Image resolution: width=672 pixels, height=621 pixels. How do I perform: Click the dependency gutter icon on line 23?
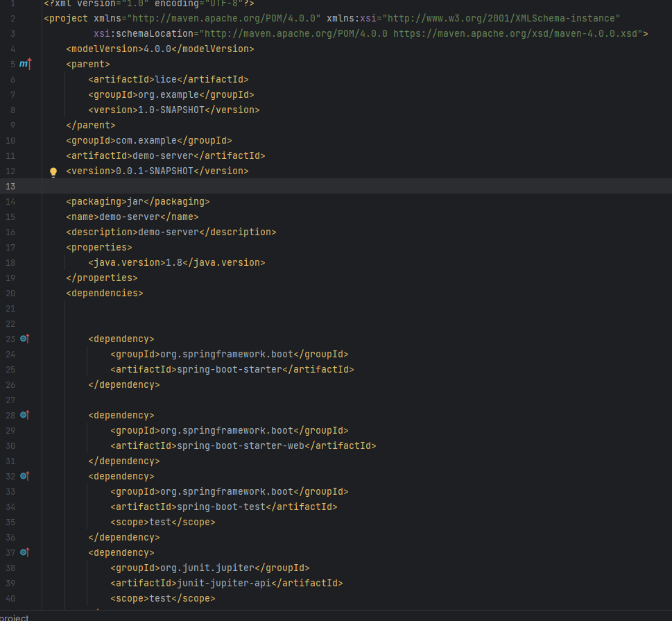click(25, 339)
